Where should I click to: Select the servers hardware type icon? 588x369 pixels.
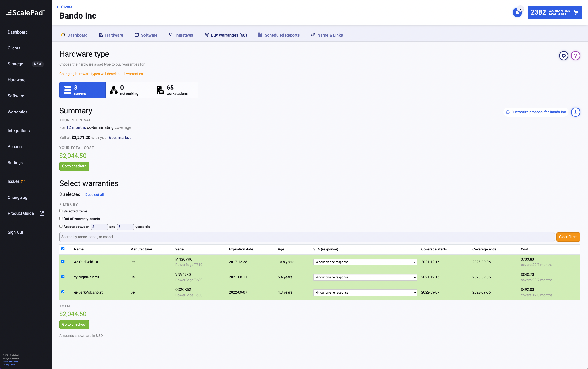67,90
